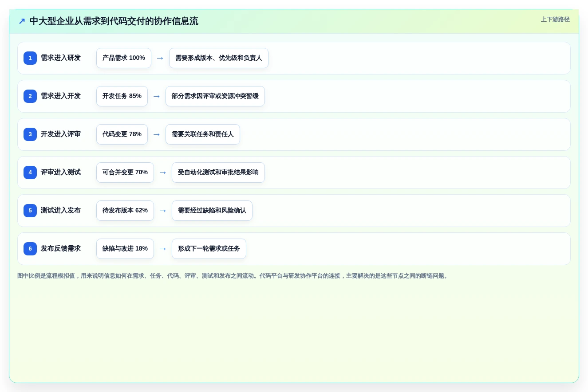Click the arrow after 可合并变更 70%
Screen dimensions: 588x392
pyautogui.click(x=163, y=172)
